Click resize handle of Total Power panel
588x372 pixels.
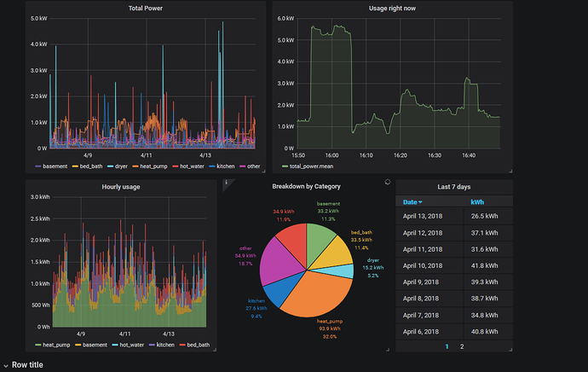pyautogui.click(x=263, y=171)
